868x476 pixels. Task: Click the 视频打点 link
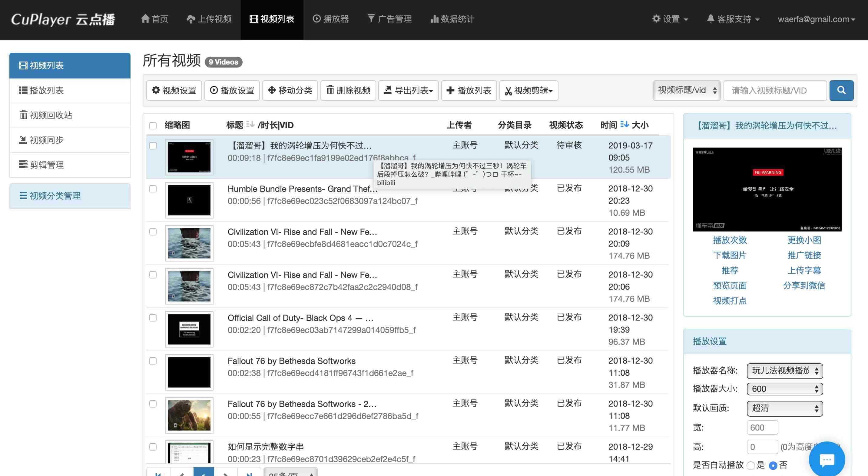(730, 301)
